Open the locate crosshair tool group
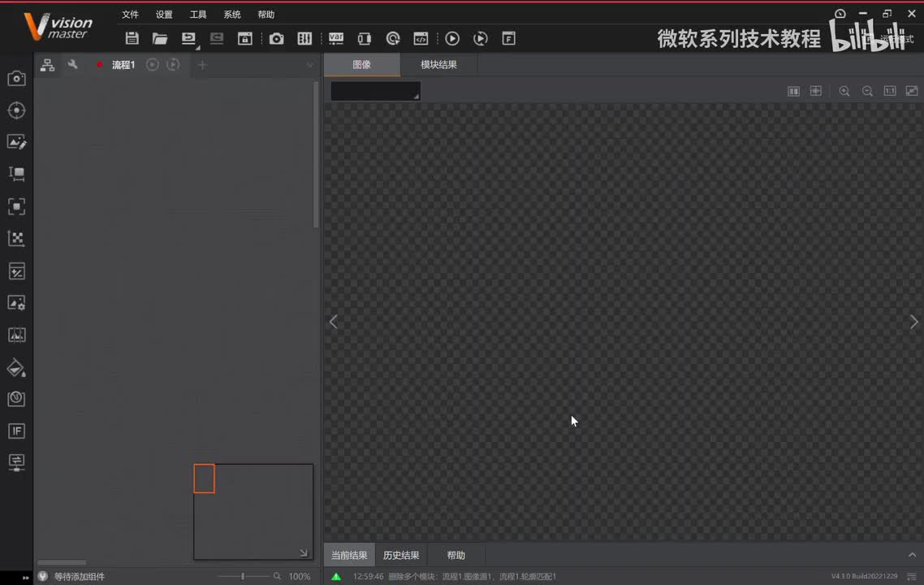The height and width of the screenshot is (585, 924). click(x=16, y=110)
